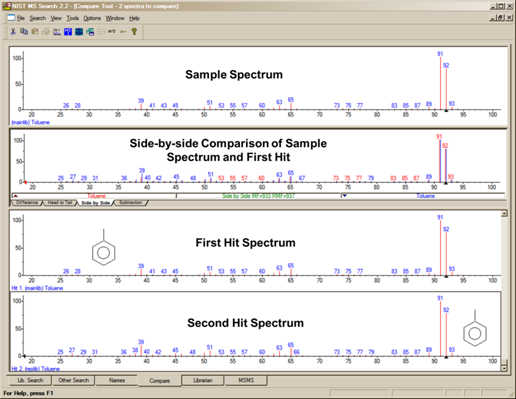Click the blue 'Toluene' label in comparison bar
The width and height of the screenshot is (516, 399).
(426, 196)
